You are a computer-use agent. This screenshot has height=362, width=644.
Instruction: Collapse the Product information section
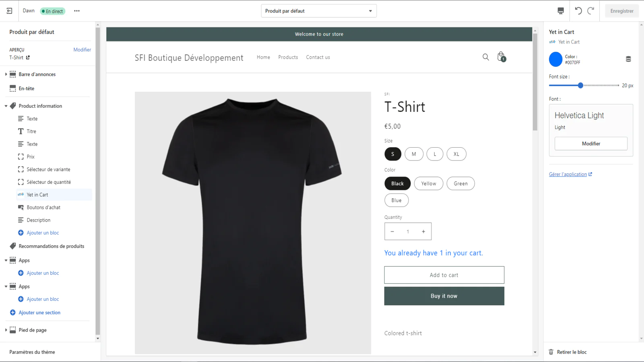(x=6, y=106)
